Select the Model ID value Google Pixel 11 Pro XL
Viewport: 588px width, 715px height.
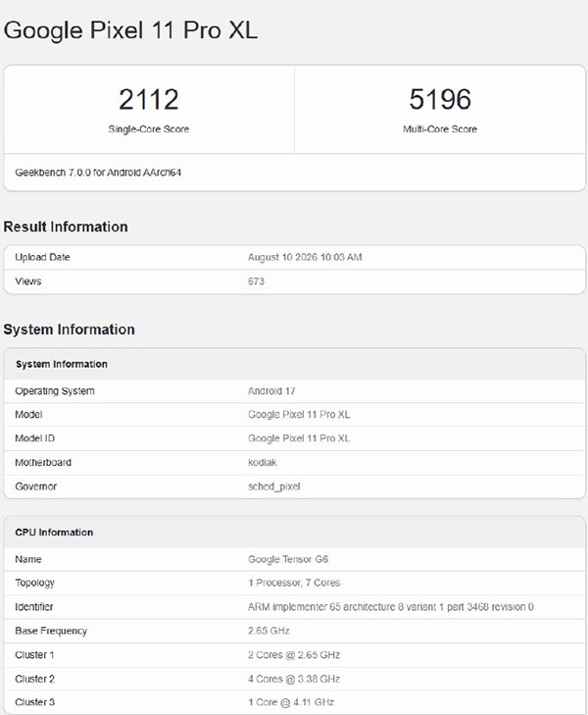coord(299,438)
